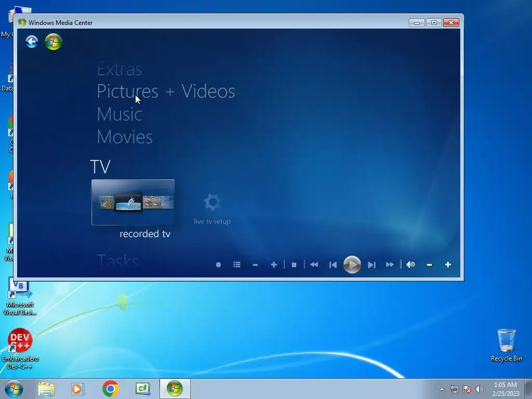Click the record button in transport bar

point(219,264)
